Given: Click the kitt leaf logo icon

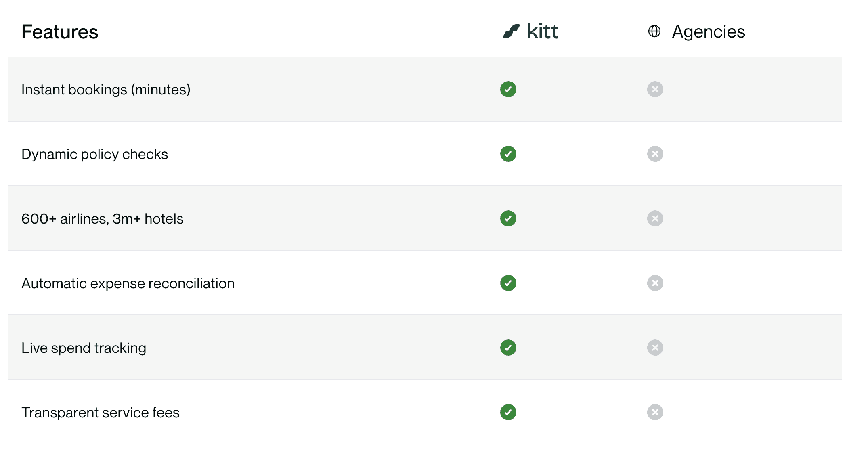Looking at the screenshot, I should pyautogui.click(x=511, y=31).
